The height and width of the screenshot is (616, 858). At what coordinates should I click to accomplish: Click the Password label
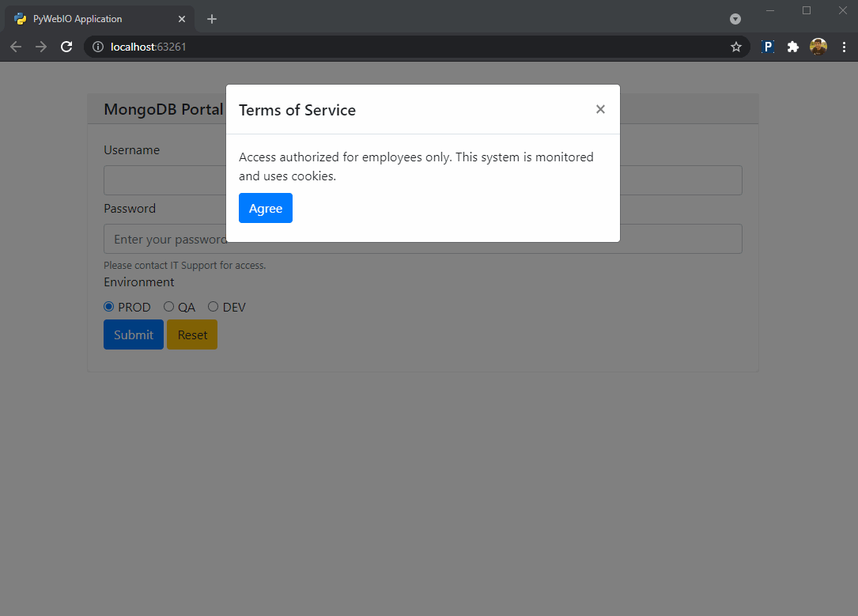point(130,209)
